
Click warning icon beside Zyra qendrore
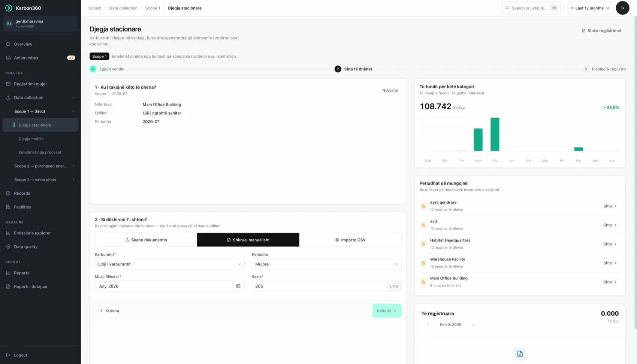[423, 206]
